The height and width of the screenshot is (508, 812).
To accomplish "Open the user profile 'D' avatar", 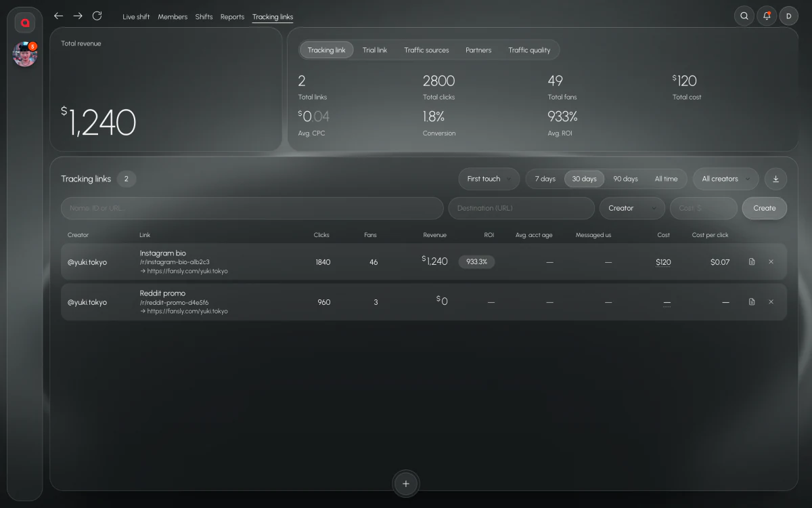I will click(x=789, y=16).
